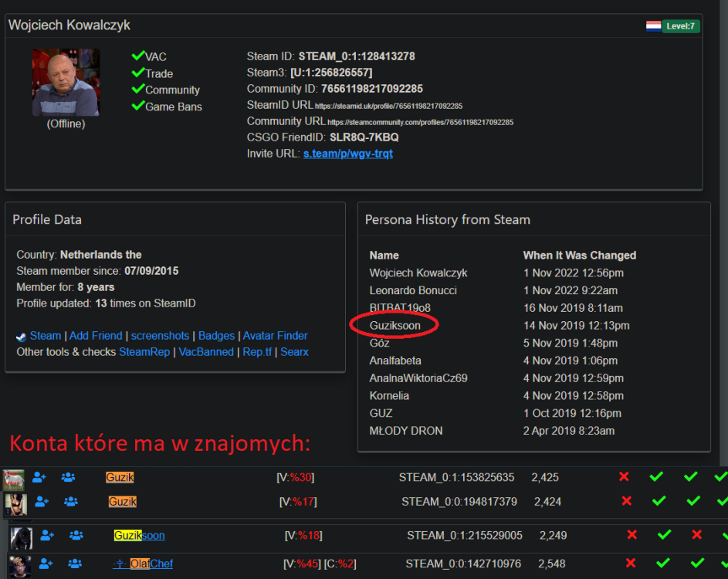This screenshot has width=728, height=579.
Task: Click the add-friend icon in Guziksoon friend row
Action: coord(47,535)
